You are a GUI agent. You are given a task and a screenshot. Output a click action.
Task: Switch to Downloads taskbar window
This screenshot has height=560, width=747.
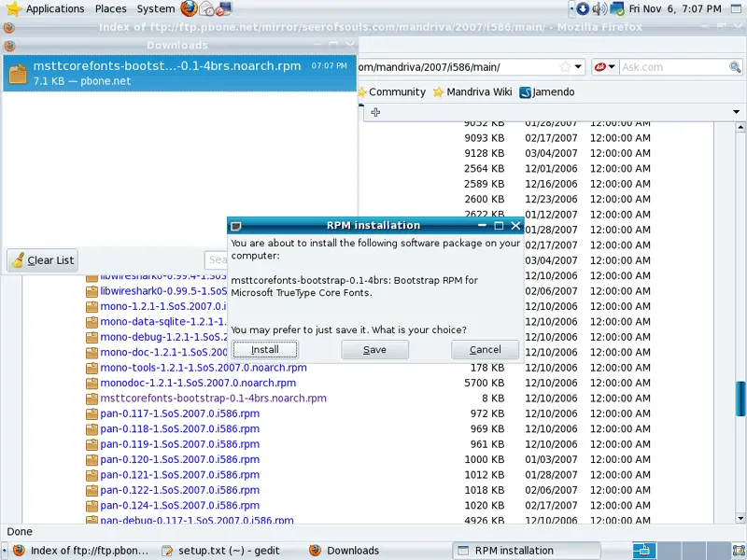(345, 551)
